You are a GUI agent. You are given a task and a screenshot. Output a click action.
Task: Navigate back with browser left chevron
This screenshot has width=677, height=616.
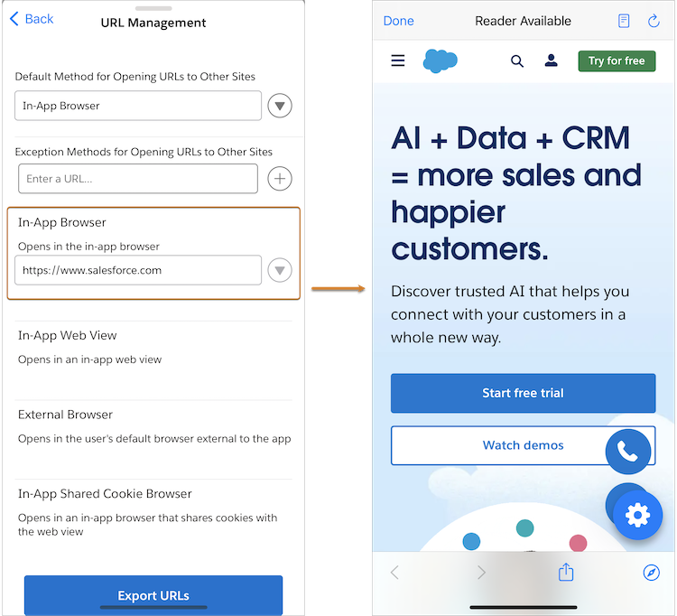pyautogui.click(x=394, y=573)
